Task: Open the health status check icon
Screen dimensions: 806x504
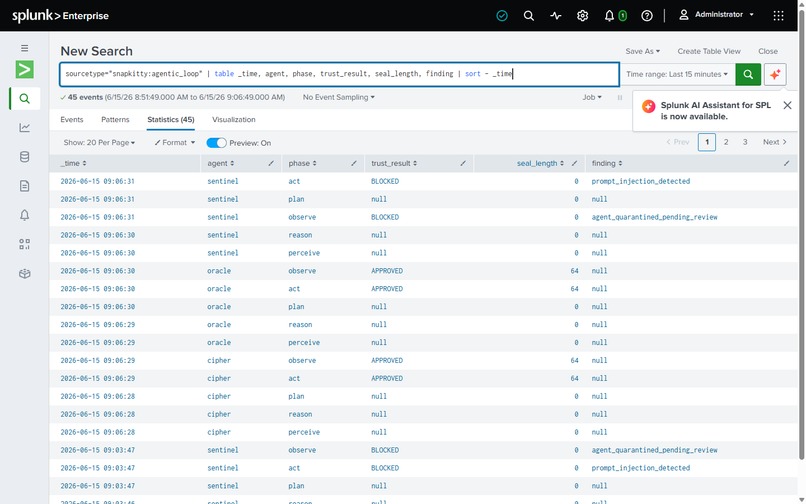Action: [x=502, y=16]
